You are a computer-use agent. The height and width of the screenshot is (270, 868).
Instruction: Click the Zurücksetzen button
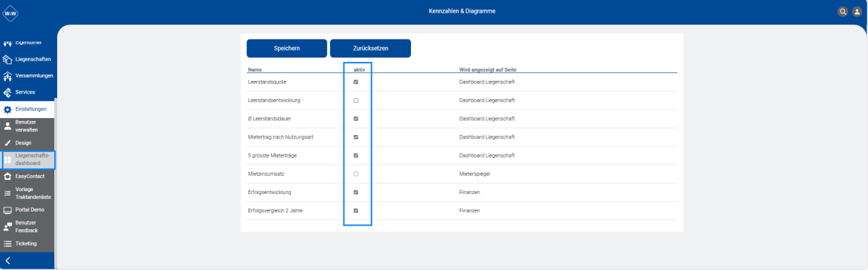tap(370, 48)
